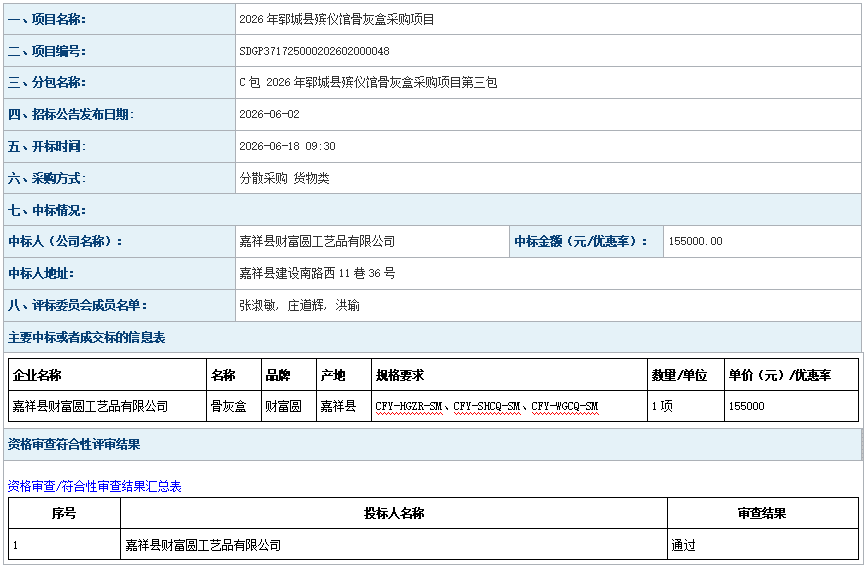
Task: Open the 资格审查/符合性审查结果汇总表 link
Action: 95,487
